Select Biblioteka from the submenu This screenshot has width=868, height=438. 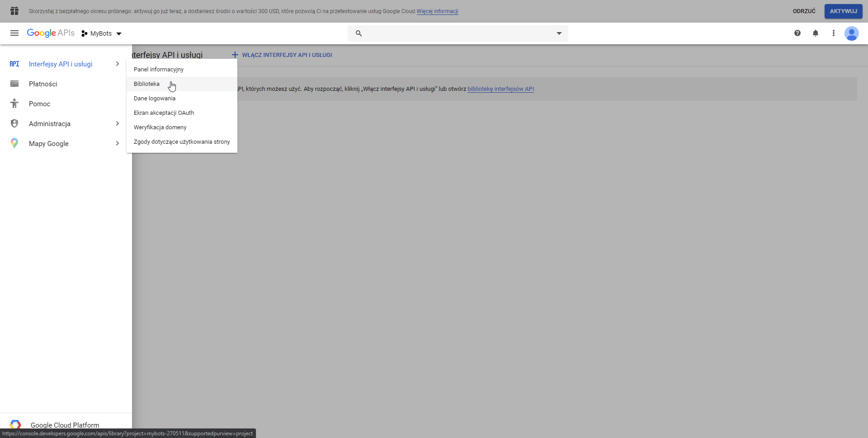(147, 84)
